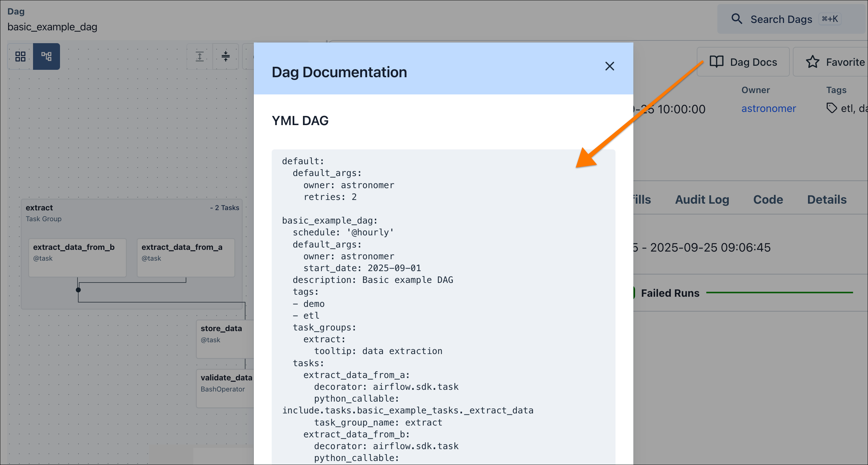868x465 pixels.
Task: Select the graph view icon
Action: point(47,56)
